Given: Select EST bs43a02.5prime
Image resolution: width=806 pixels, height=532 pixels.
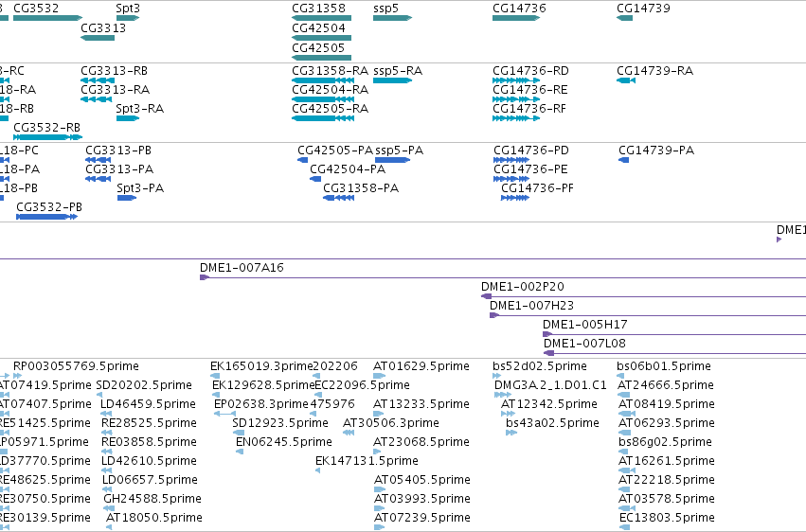Looking at the screenshot, I should click(511, 433).
